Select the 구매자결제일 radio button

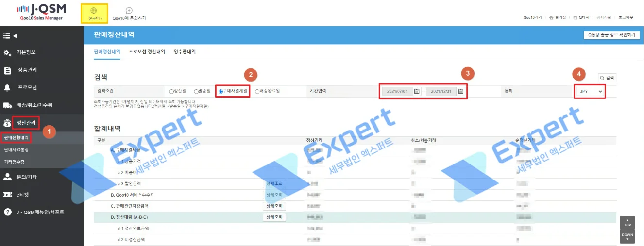pyautogui.click(x=220, y=91)
